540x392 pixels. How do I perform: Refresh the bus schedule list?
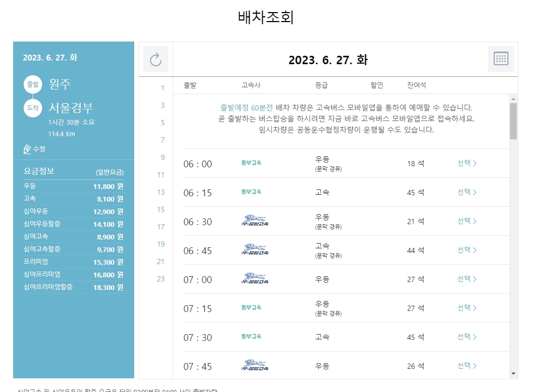click(x=155, y=59)
